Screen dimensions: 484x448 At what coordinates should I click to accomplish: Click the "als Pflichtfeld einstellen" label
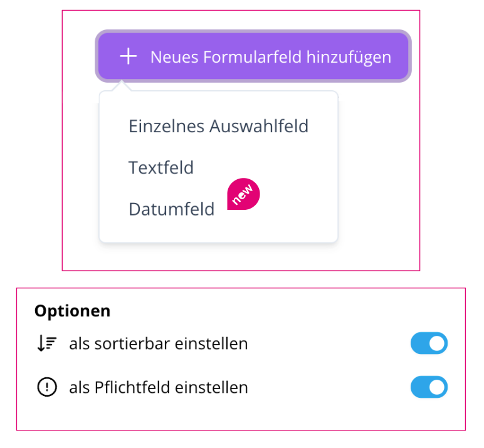(x=159, y=387)
